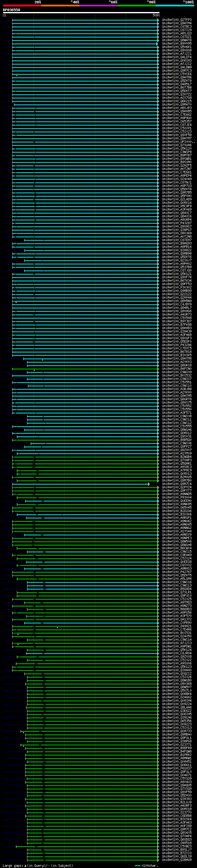Viewport: 197px width, 868px height.
Task: Select the UniRef100_B4FQW8 hit label
Action: pos(176,751)
